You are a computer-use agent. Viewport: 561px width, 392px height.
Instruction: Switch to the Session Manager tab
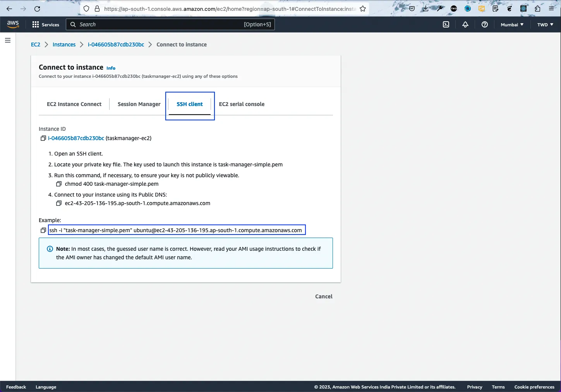[x=139, y=104]
